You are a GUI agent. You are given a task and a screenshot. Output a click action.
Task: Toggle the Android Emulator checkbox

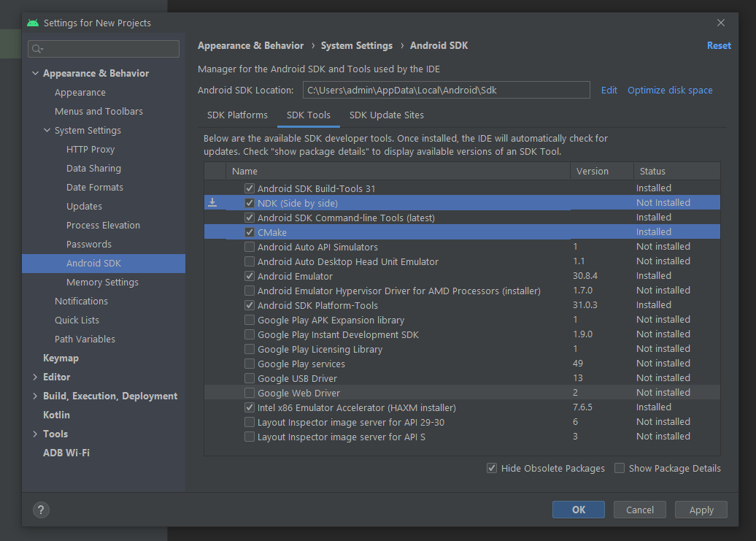[x=250, y=276]
